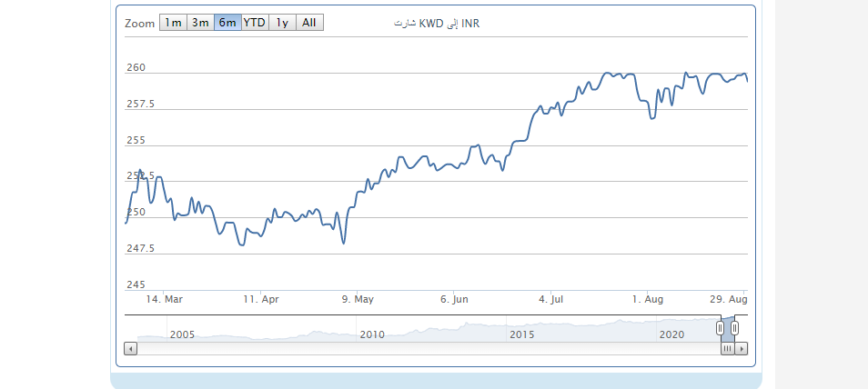Click the right navigator range handle

(x=735, y=328)
